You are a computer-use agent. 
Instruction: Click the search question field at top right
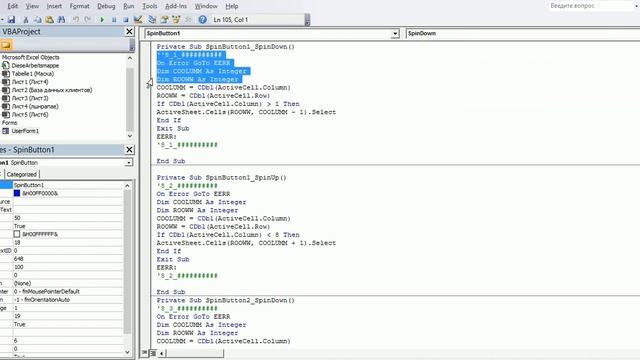[x=591, y=6]
